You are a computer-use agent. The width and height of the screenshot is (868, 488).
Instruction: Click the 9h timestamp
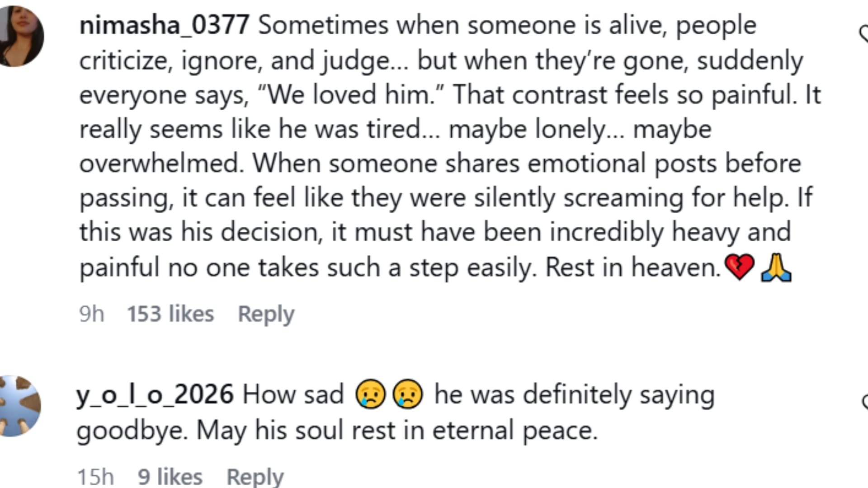pos(91,314)
